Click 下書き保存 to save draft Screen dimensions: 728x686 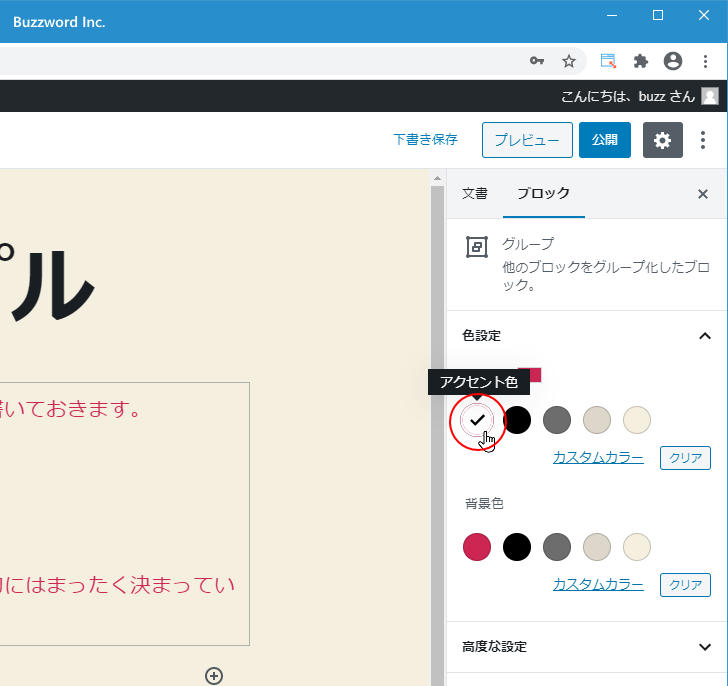click(425, 140)
